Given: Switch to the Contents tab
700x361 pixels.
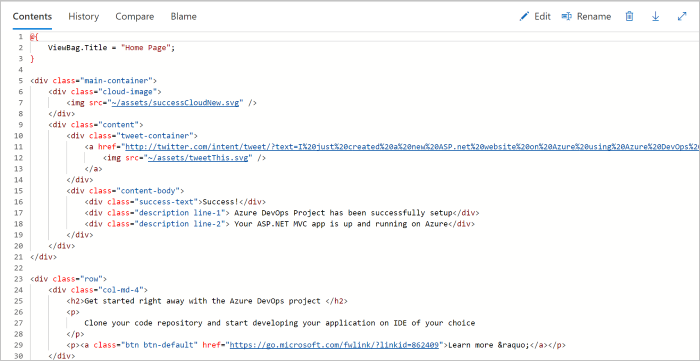Looking at the screenshot, I should click(32, 17).
